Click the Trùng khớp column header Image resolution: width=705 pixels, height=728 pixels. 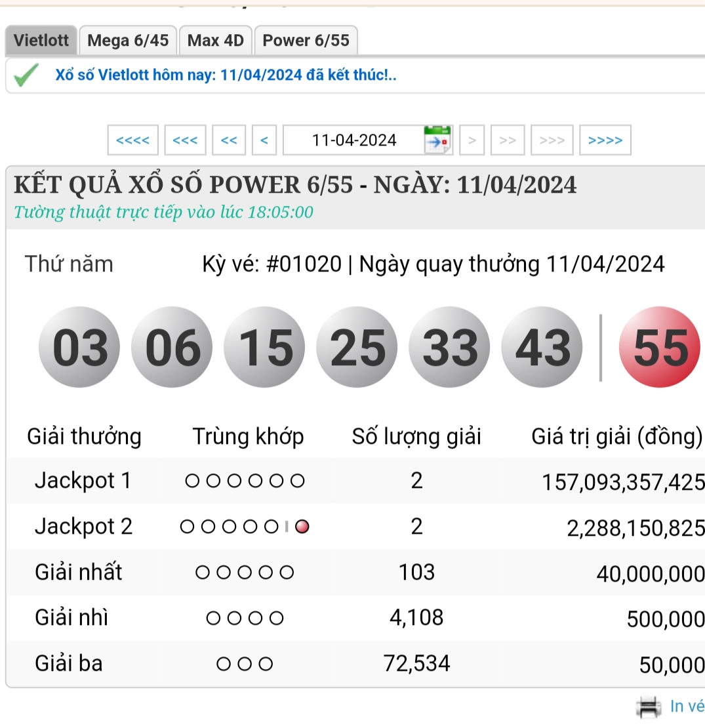click(249, 436)
